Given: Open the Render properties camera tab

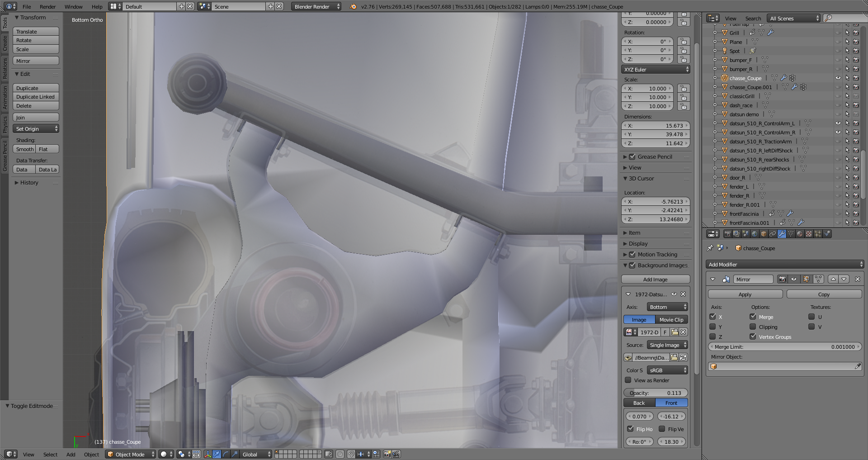Looking at the screenshot, I should (728, 234).
